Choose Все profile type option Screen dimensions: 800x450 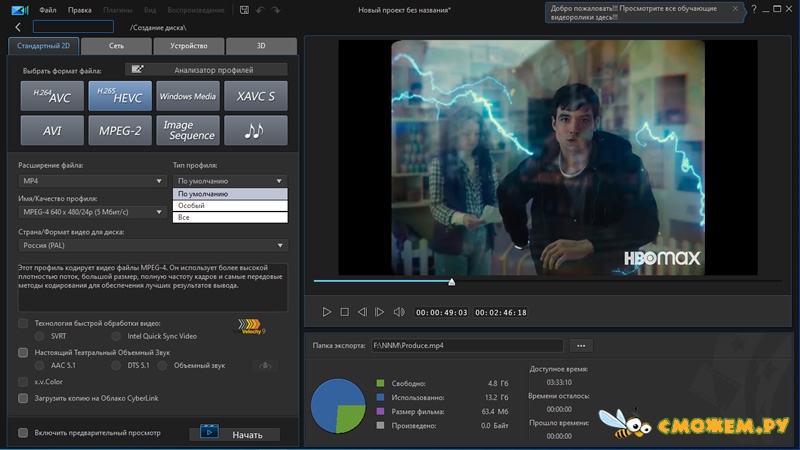click(230, 217)
